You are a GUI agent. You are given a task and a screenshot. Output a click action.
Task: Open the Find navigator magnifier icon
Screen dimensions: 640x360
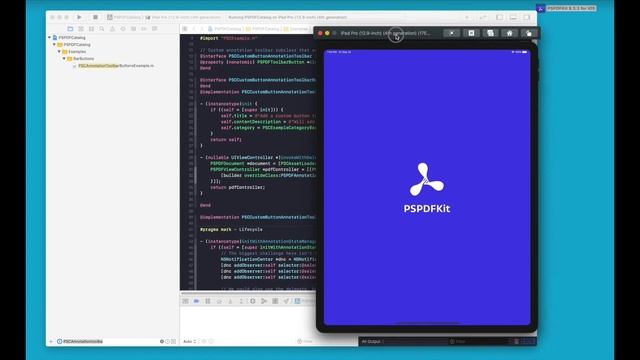102,29
